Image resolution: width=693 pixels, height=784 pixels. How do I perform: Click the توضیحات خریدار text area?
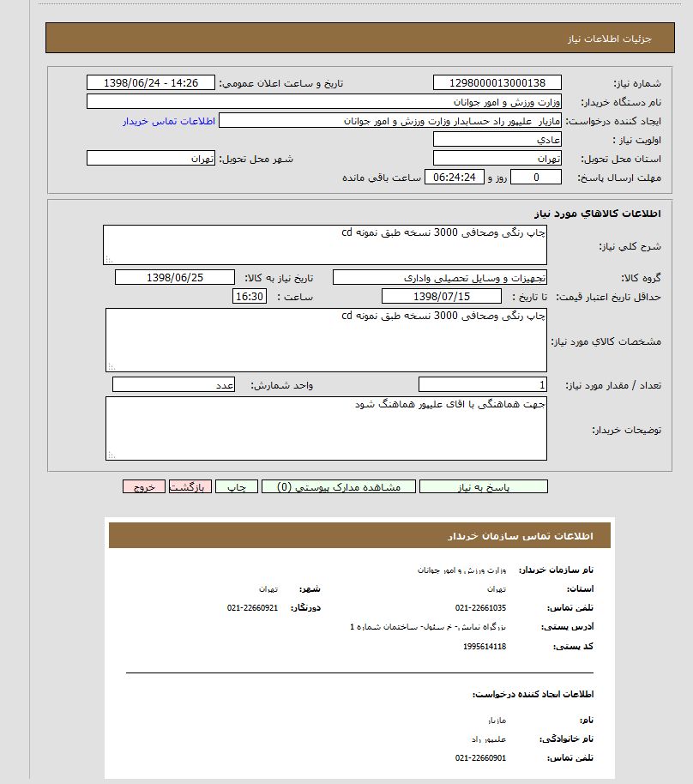326,428
